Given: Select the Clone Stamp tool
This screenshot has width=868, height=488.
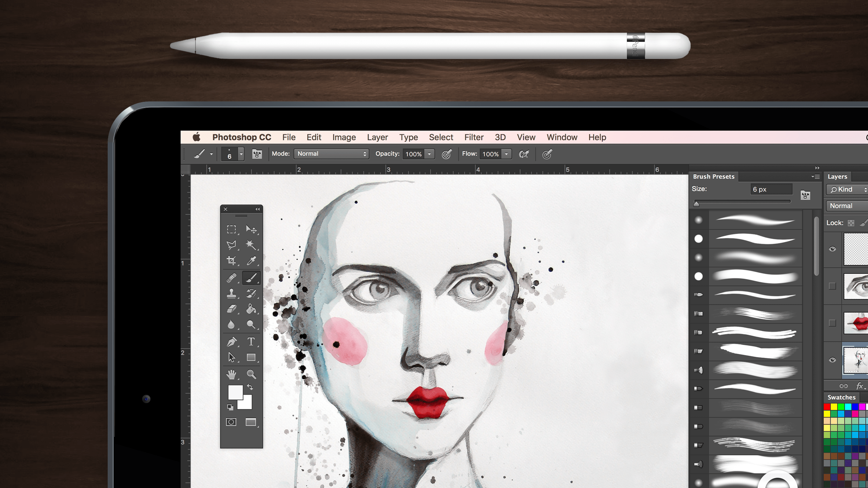Looking at the screenshot, I should pyautogui.click(x=231, y=292).
